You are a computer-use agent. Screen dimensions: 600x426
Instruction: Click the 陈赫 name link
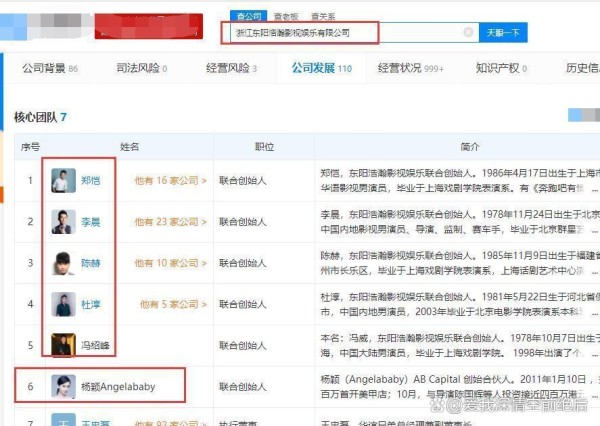tap(91, 263)
